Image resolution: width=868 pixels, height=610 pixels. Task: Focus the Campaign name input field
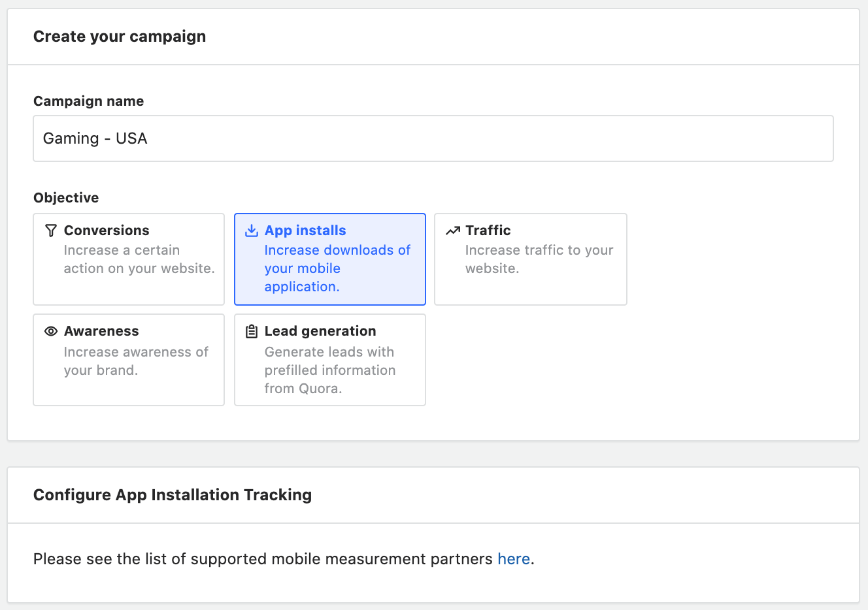(x=433, y=138)
